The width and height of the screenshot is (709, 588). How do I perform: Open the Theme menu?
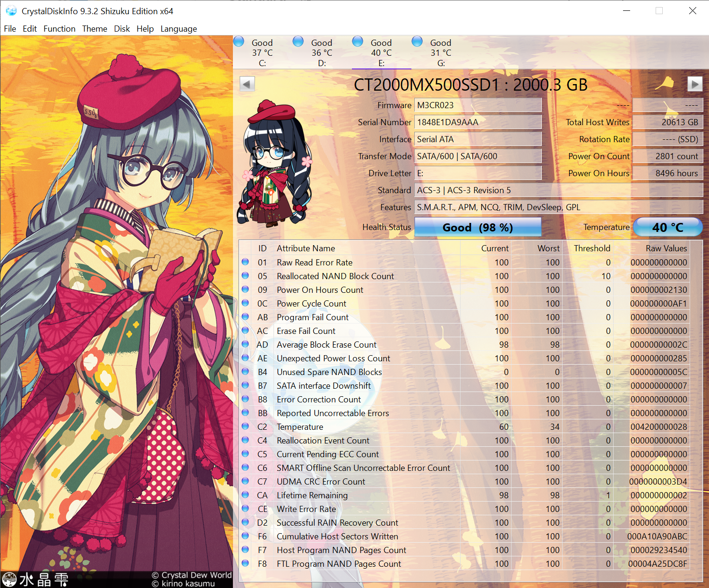coord(94,29)
